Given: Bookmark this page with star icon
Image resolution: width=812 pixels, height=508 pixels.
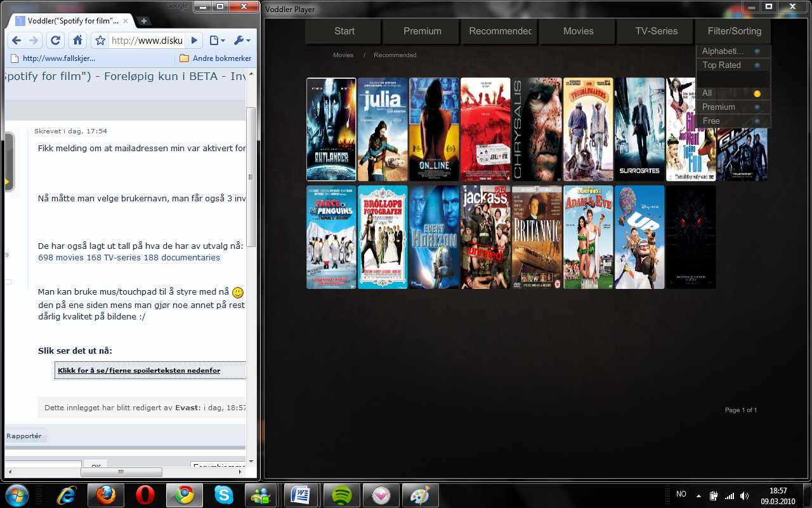Looking at the screenshot, I should [100, 41].
